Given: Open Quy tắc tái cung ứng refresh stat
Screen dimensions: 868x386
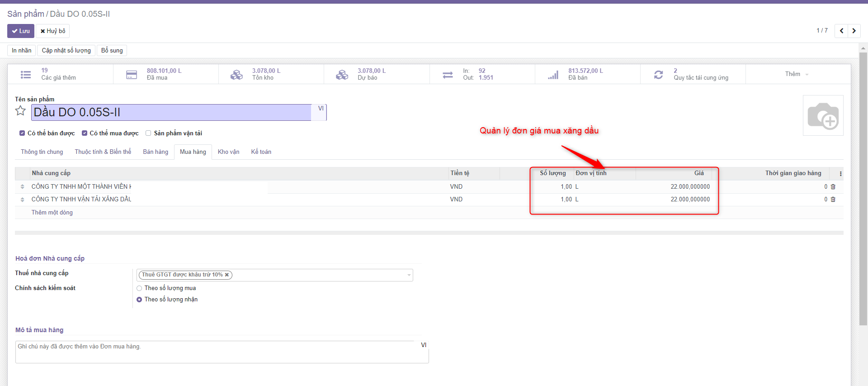Looking at the screenshot, I should tap(693, 74).
